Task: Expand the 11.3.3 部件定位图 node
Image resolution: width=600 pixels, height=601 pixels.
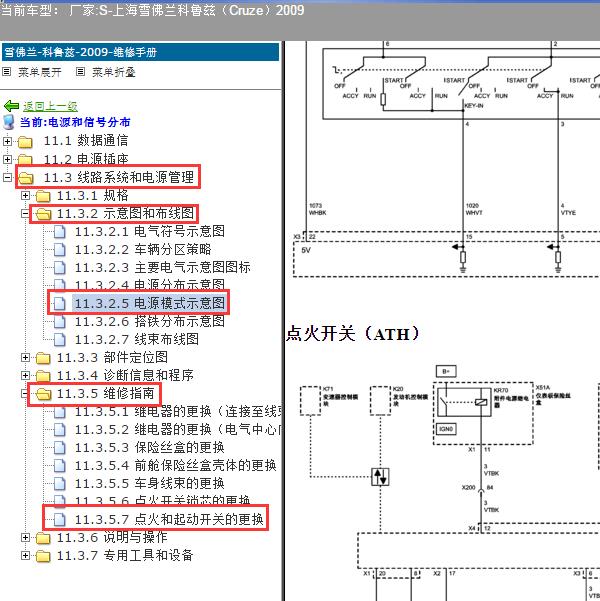Action: pos(25,357)
